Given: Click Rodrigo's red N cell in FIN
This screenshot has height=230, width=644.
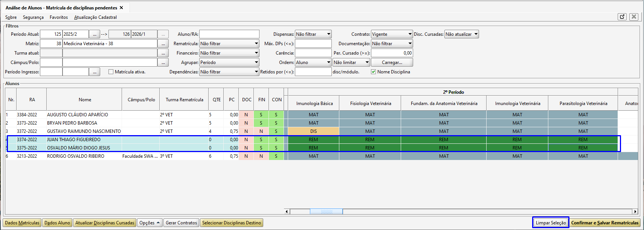Looking at the screenshot, I should (261, 156).
